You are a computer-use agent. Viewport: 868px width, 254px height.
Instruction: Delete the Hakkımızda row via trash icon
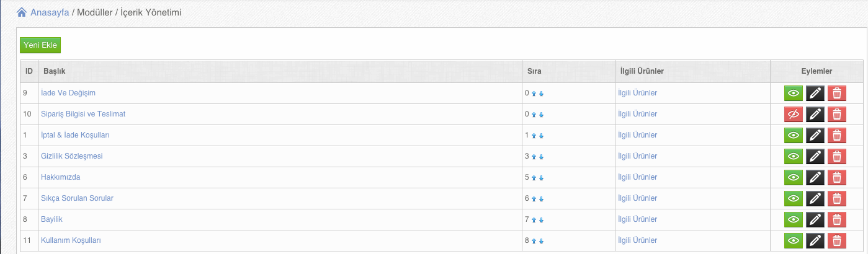tap(837, 178)
